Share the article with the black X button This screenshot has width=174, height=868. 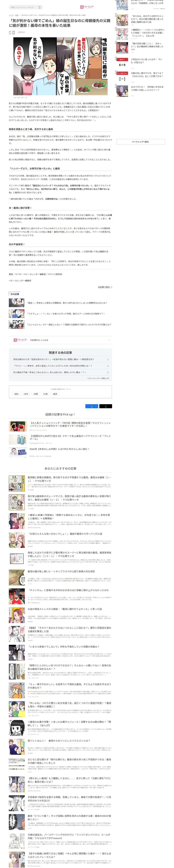point(105,406)
